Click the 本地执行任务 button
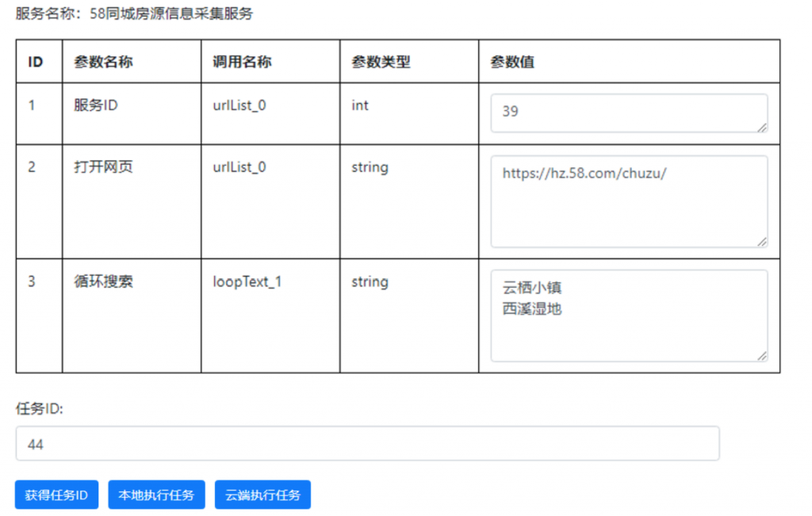 click(x=155, y=495)
